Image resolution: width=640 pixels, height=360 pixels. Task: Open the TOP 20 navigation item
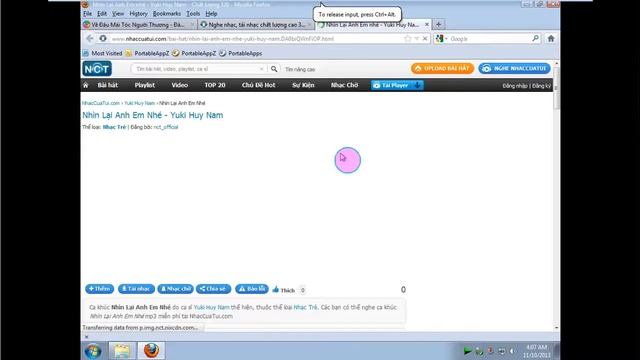click(215, 85)
